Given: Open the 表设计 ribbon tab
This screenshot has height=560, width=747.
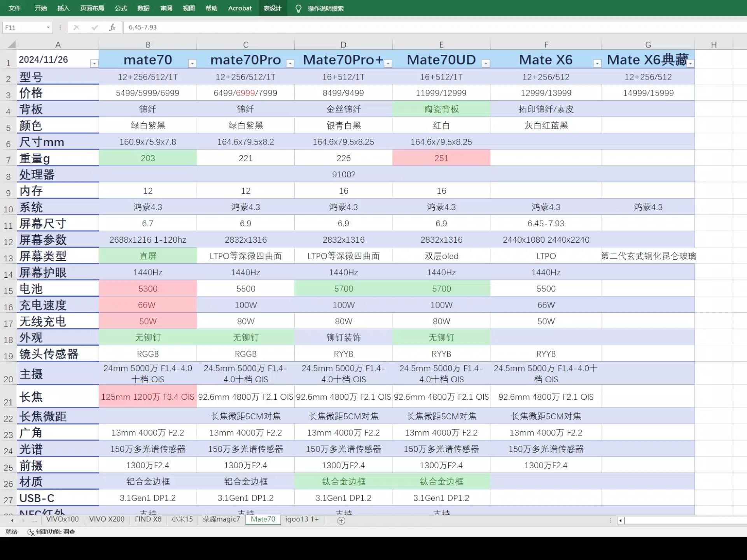Looking at the screenshot, I should (272, 8).
